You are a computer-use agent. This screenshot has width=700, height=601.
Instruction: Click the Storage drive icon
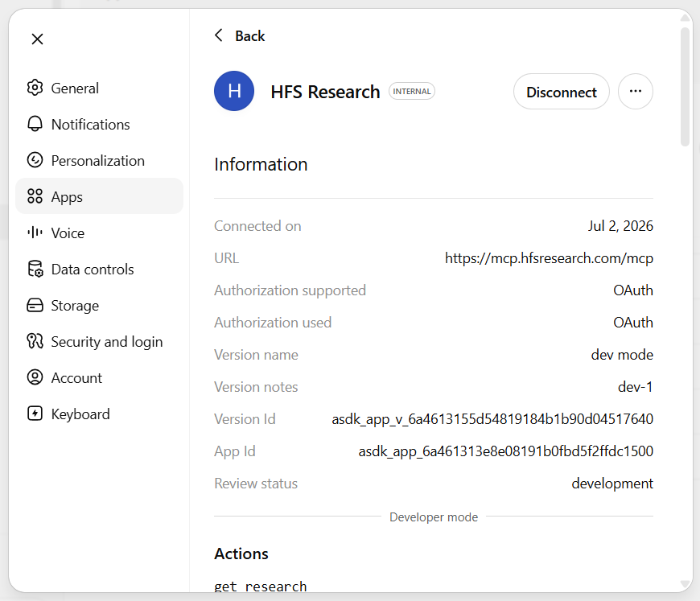coord(35,306)
